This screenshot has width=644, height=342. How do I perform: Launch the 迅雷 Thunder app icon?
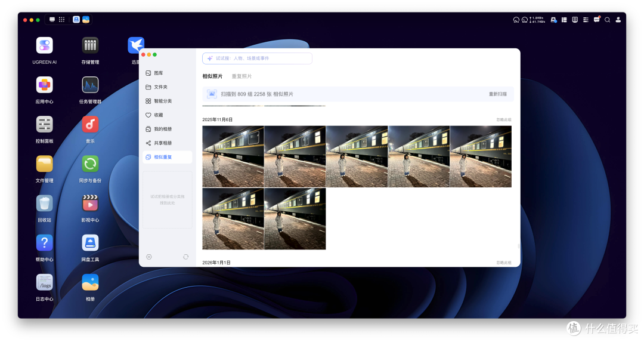click(135, 45)
